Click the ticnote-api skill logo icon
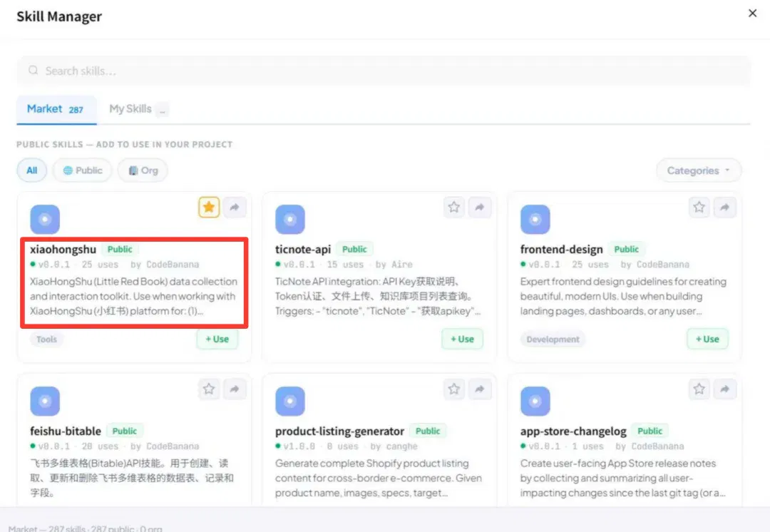The height and width of the screenshot is (532, 770). [289, 219]
